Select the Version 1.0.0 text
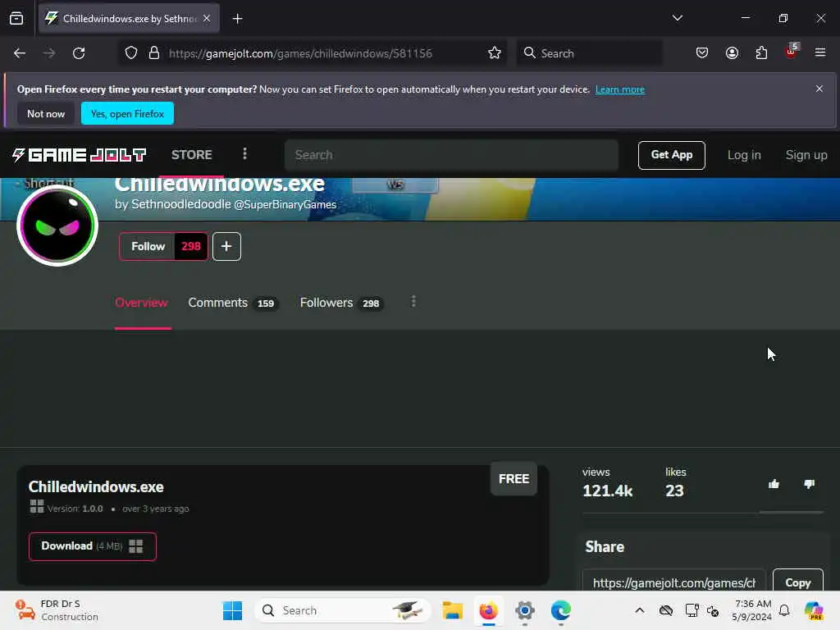840x630 pixels. (75, 509)
